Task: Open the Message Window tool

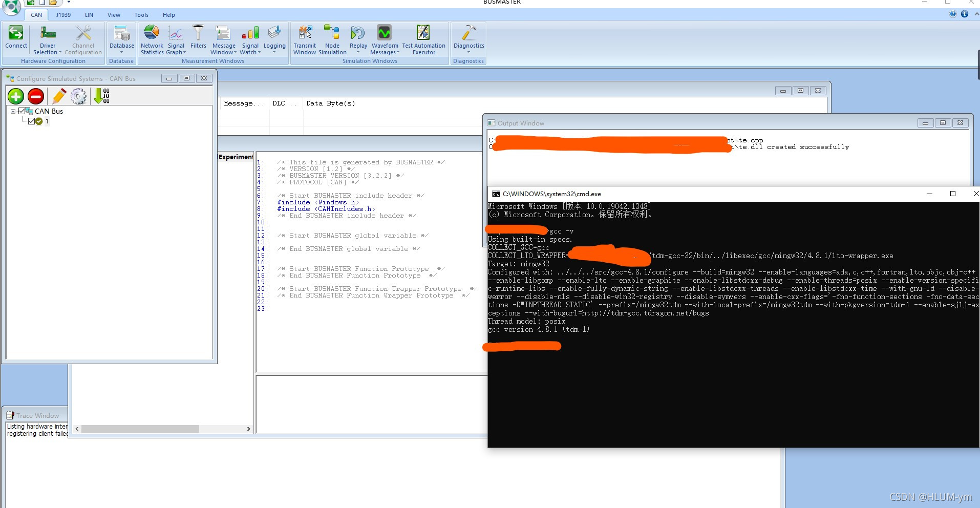Action: pyautogui.click(x=224, y=39)
